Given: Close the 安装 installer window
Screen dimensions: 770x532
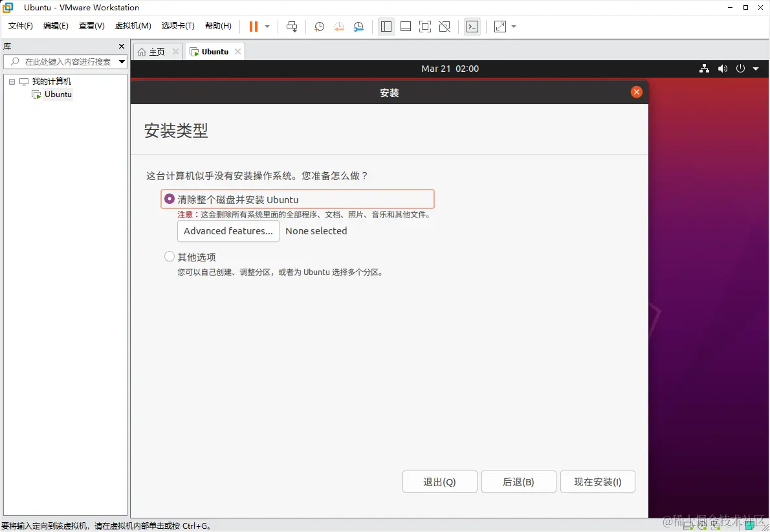Looking at the screenshot, I should (637, 92).
